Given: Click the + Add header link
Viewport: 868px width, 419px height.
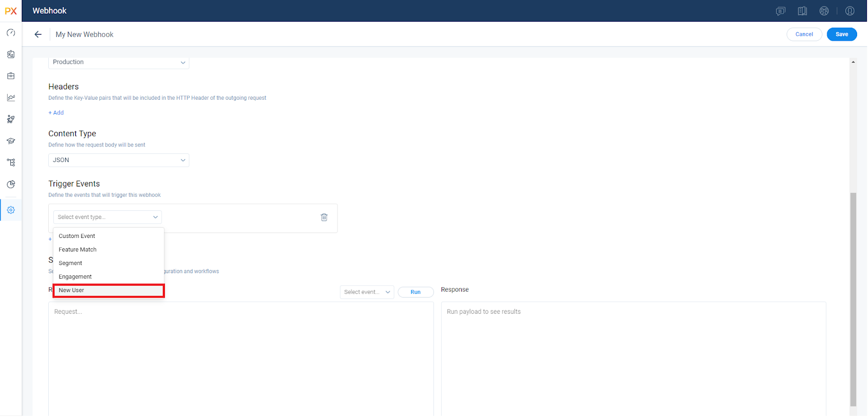Looking at the screenshot, I should (56, 113).
